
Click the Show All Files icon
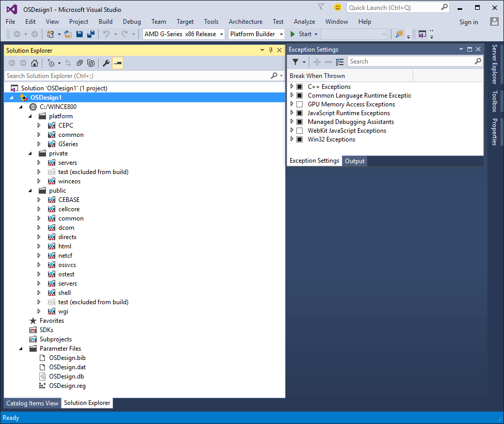(91, 63)
